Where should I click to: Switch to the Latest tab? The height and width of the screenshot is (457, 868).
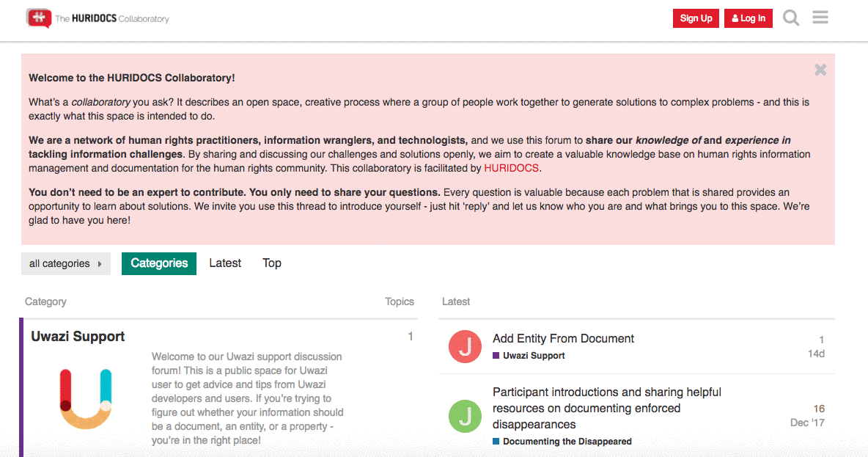(225, 263)
